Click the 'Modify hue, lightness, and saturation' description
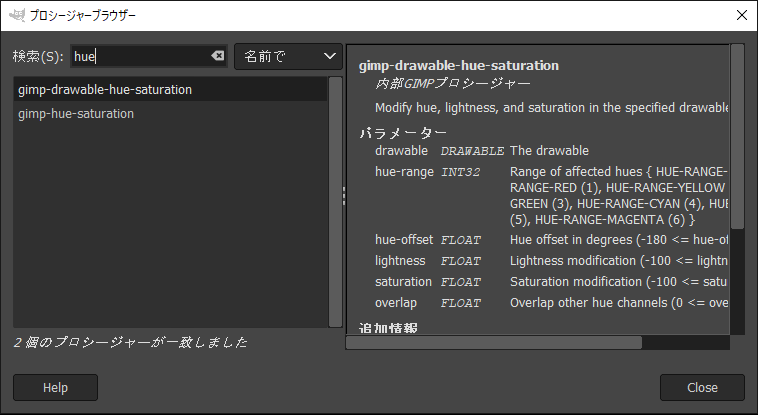The width and height of the screenshot is (758, 415). tap(552, 107)
